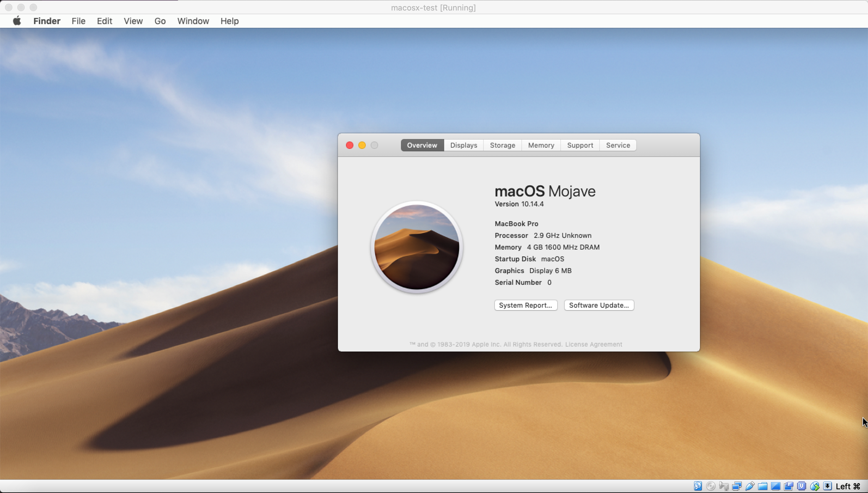The height and width of the screenshot is (493, 868).
Task: Click the CPU virtualization status icon
Action: coord(801,486)
